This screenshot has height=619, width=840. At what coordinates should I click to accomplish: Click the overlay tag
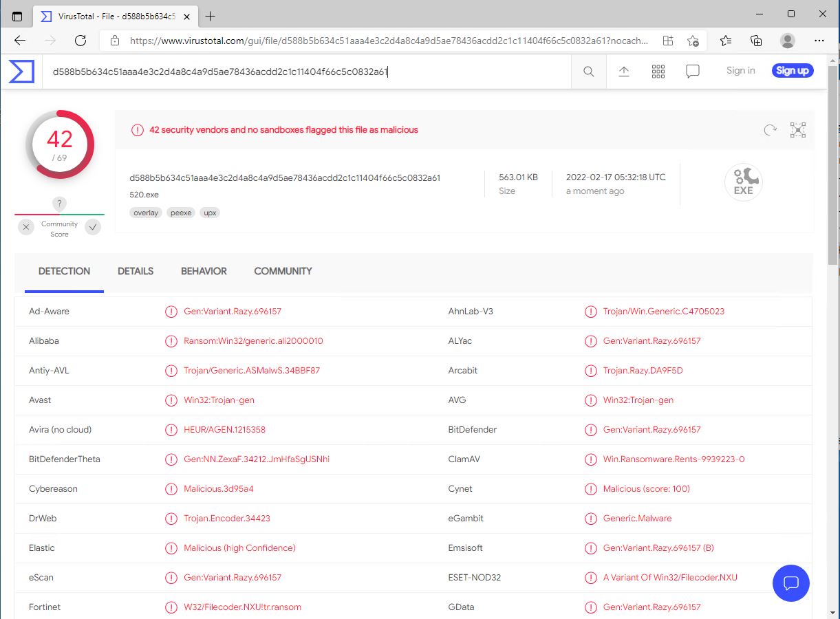point(146,213)
